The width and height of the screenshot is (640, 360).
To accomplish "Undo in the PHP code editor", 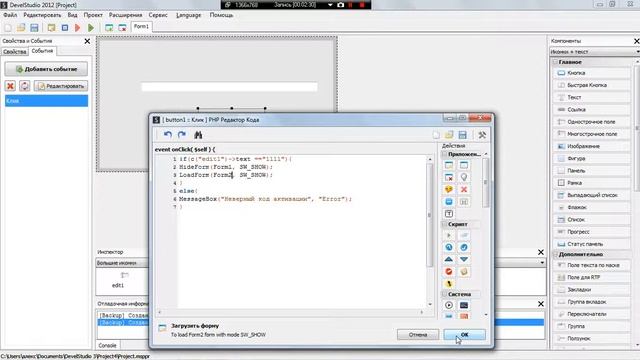I will point(168,135).
